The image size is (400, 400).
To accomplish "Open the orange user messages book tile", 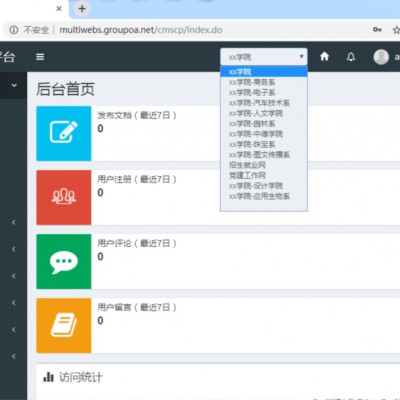I will 64,325.
